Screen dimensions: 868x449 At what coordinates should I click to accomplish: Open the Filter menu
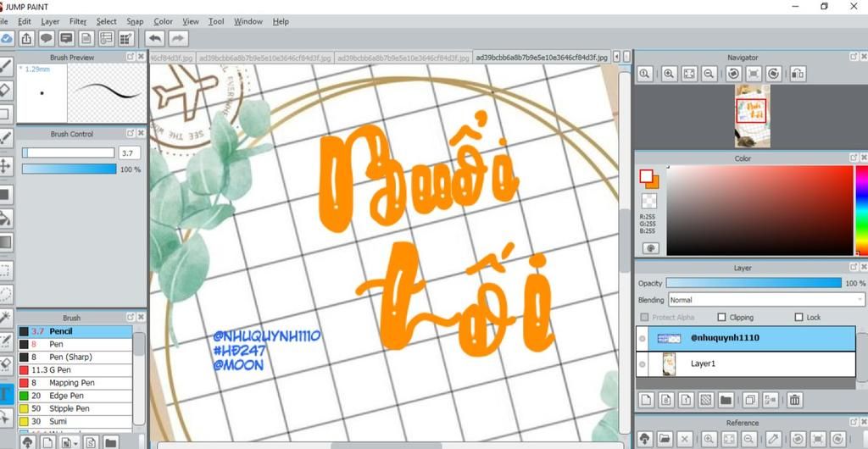pos(78,21)
